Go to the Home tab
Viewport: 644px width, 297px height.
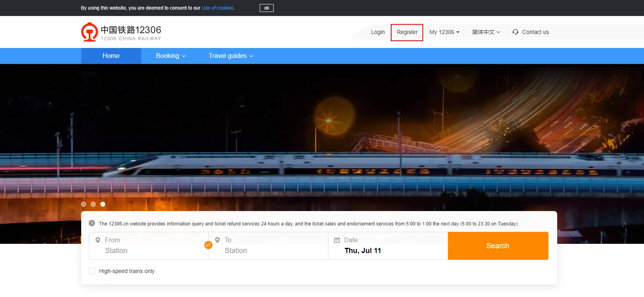pyautogui.click(x=111, y=56)
